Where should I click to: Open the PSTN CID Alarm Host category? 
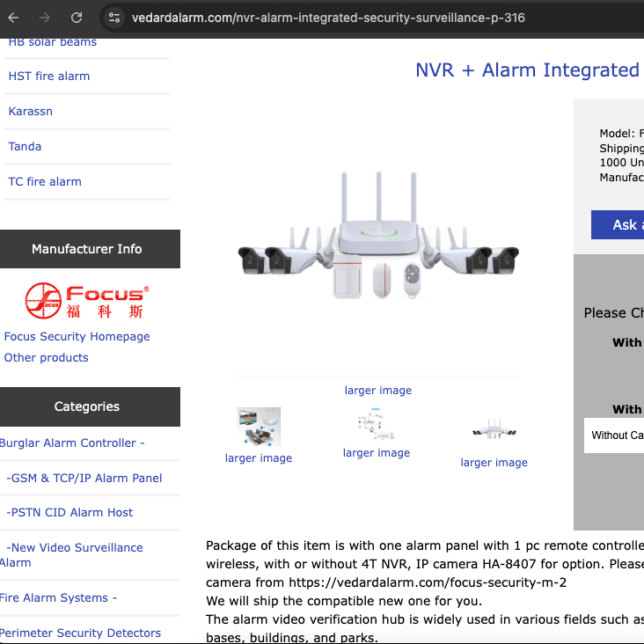coord(70,512)
